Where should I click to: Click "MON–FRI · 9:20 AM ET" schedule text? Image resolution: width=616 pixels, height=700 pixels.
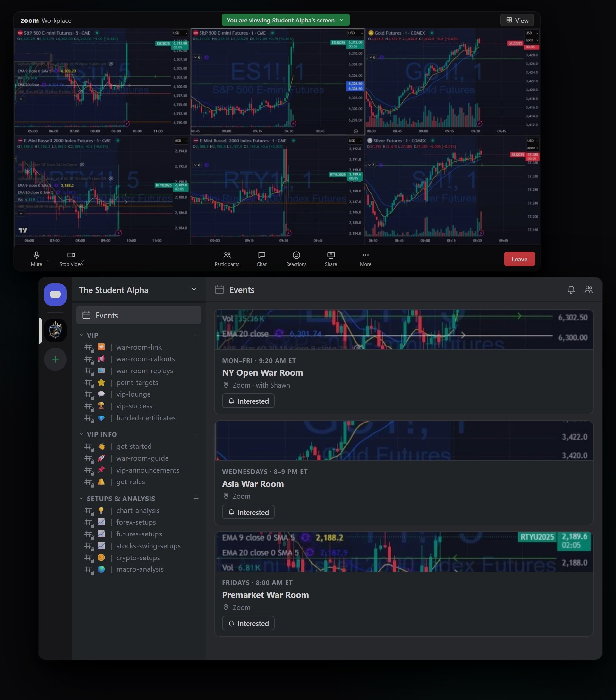[259, 361]
